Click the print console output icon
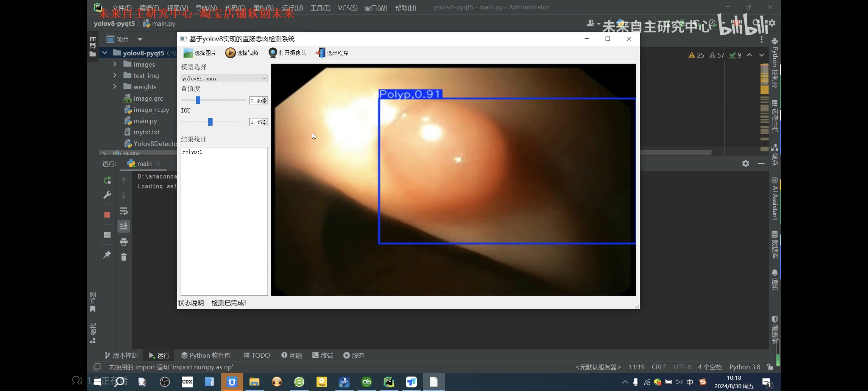The height and width of the screenshot is (391, 868). (124, 242)
